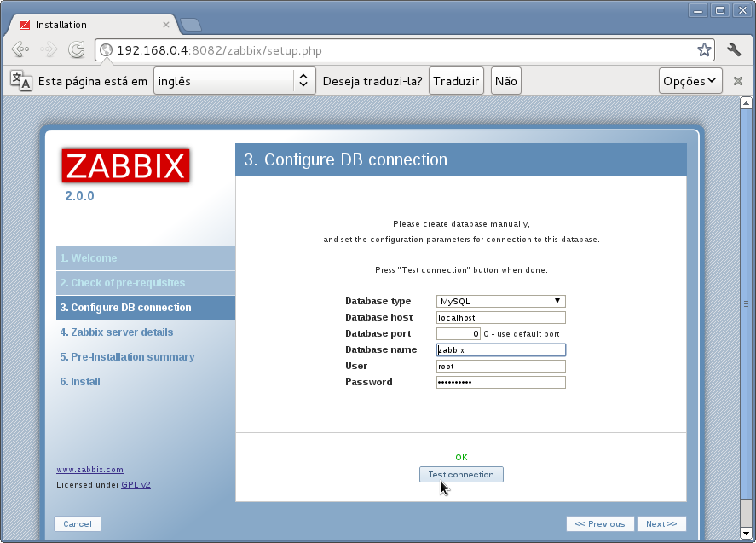Open the www.zabbix.com link
Image resolution: width=756 pixels, height=543 pixels.
point(89,469)
